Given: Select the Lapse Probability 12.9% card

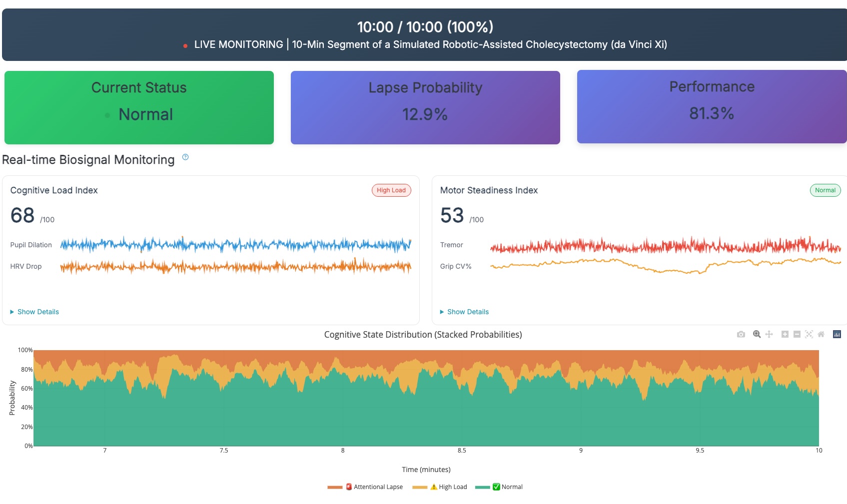Looking at the screenshot, I should coord(425,107).
